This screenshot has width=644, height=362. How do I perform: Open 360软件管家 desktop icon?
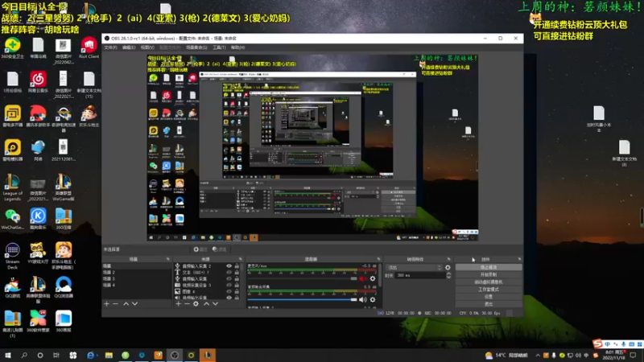(38, 321)
